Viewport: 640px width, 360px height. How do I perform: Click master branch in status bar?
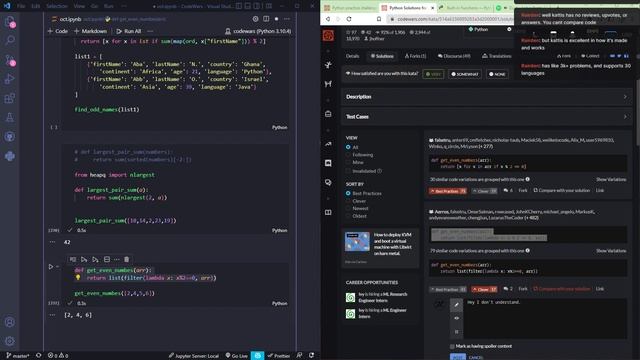[18, 356]
